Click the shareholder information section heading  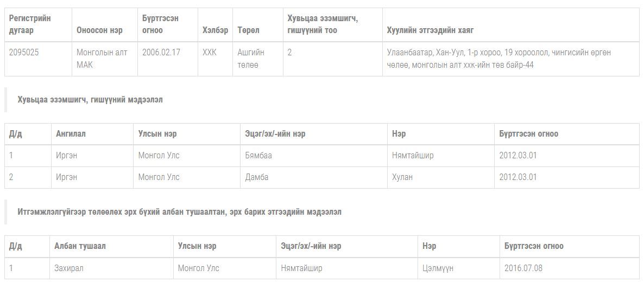(x=90, y=100)
